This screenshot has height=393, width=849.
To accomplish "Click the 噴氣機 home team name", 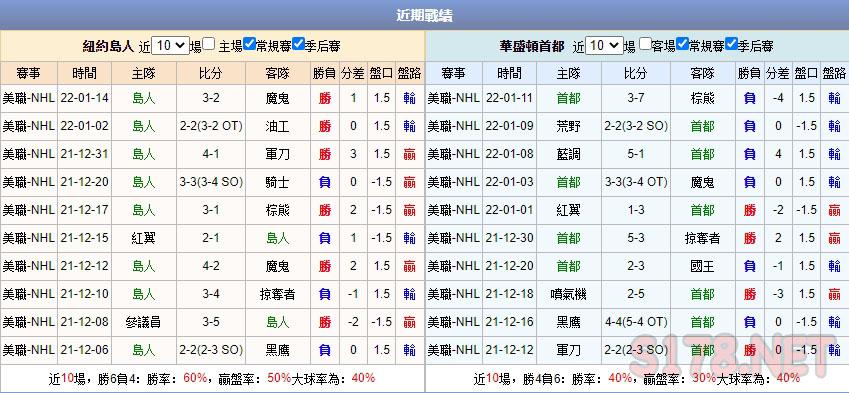I will (x=568, y=294).
